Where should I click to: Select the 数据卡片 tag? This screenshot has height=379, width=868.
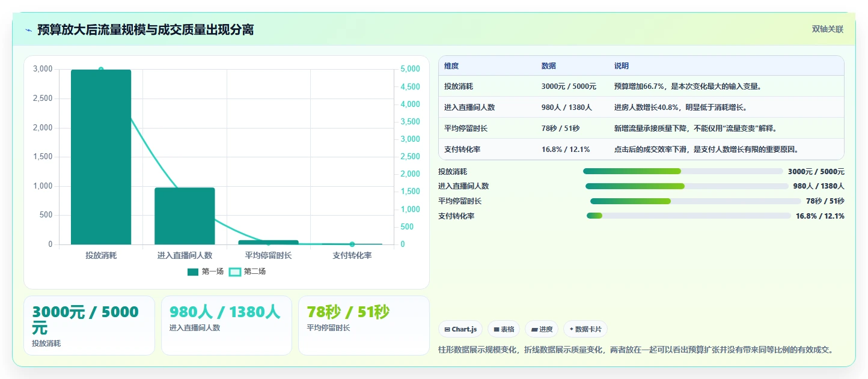coord(585,329)
